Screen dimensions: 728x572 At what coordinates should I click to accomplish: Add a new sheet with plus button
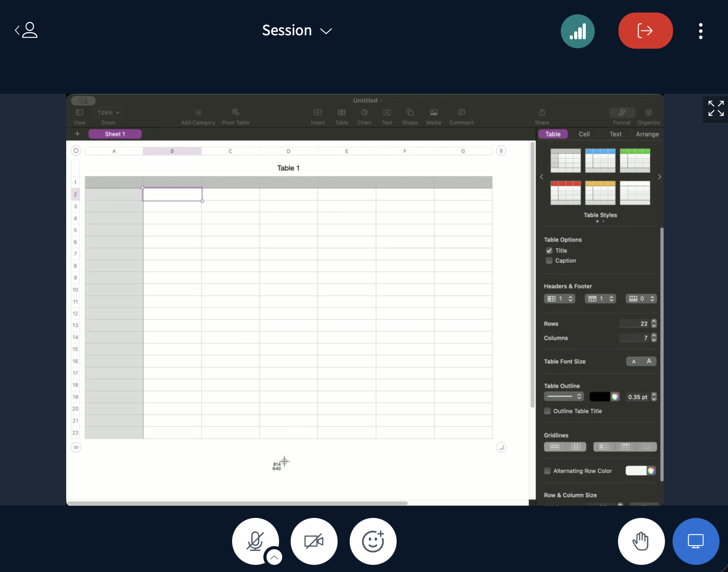(77, 134)
